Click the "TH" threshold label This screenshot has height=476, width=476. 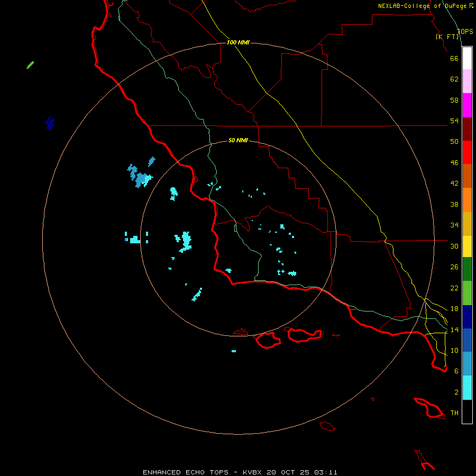tap(454, 413)
